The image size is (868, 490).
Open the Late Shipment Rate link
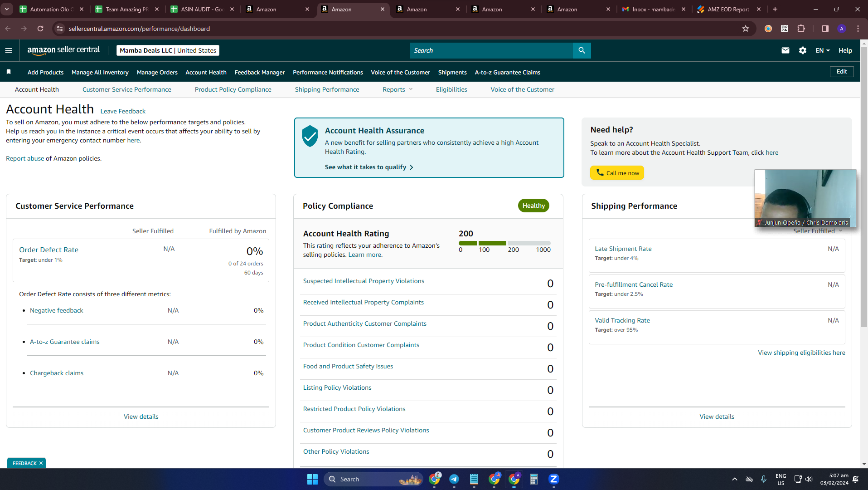tap(623, 249)
